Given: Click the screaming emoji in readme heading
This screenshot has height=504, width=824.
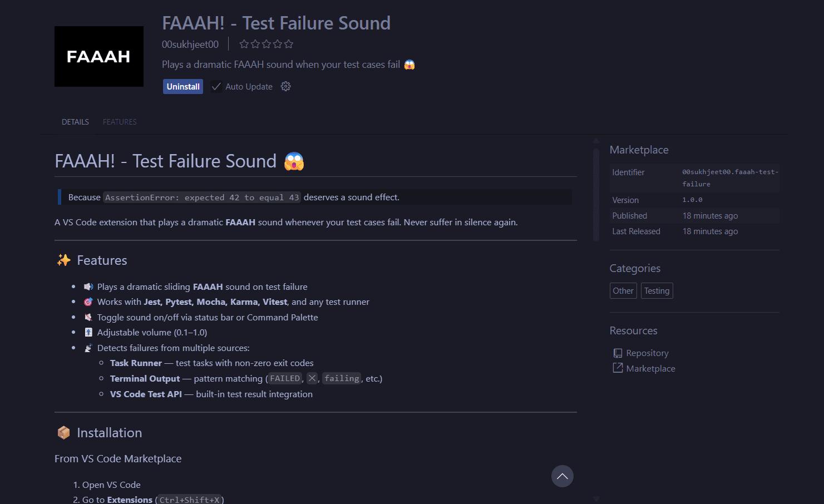Looking at the screenshot, I should coord(294,161).
